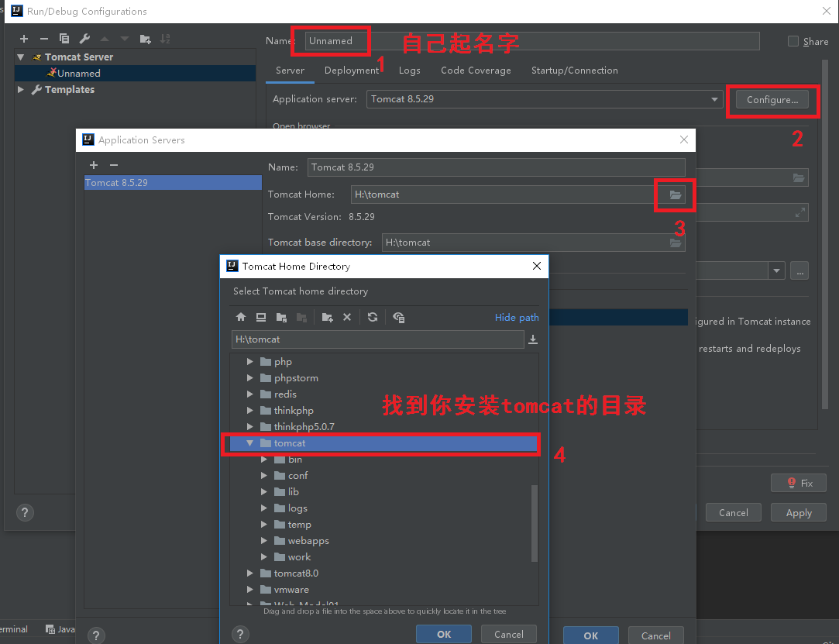Click the Configure... button
The height and width of the screenshot is (644, 839).
(772, 99)
